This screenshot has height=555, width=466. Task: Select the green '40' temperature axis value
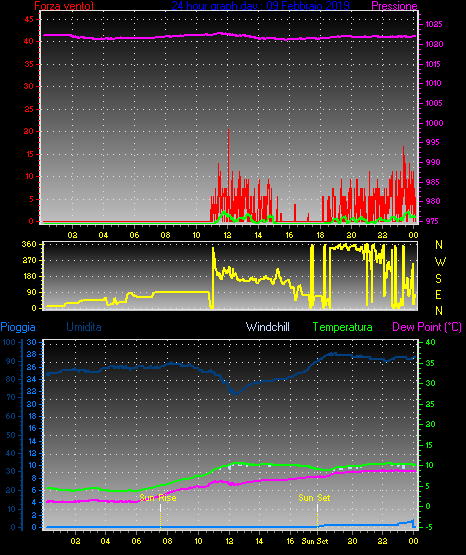[x=430, y=342]
